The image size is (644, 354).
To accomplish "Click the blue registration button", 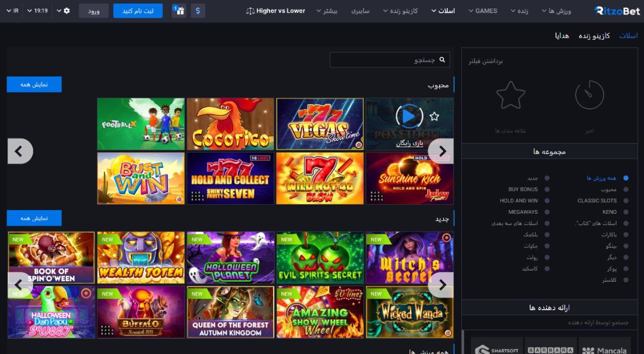I will point(138,10).
